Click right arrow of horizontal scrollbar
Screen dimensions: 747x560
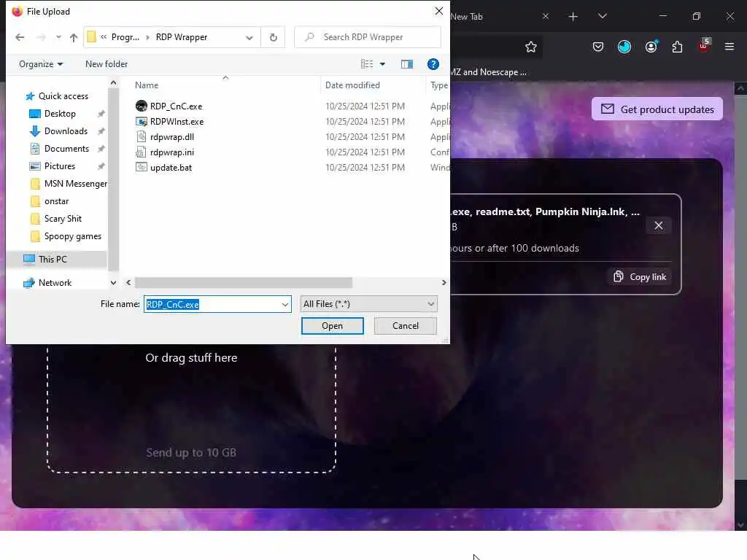(x=444, y=283)
